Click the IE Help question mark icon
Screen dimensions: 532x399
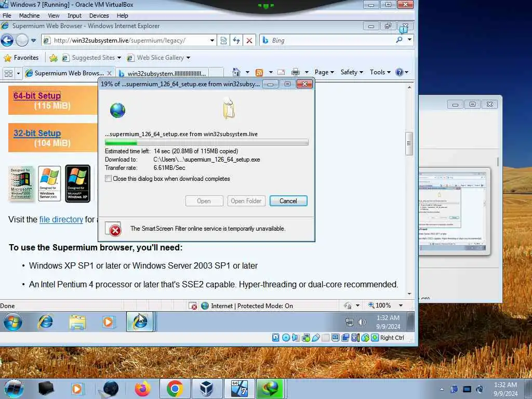click(400, 72)
